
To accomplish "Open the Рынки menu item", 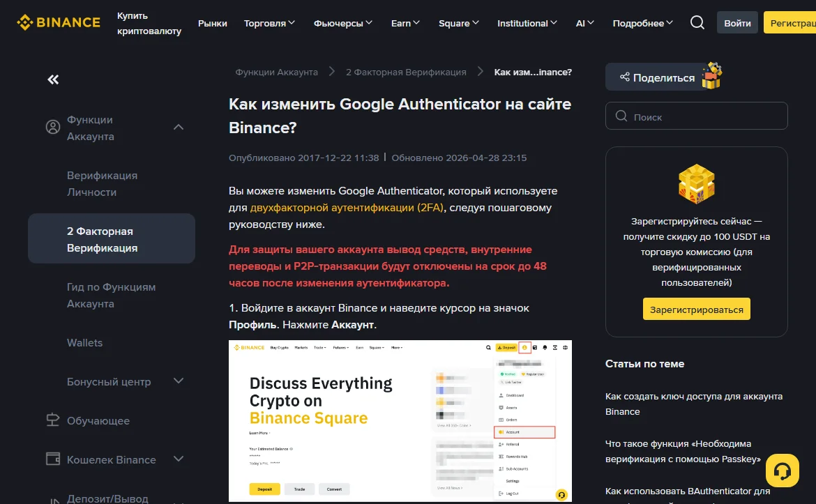I will point(212,24).
